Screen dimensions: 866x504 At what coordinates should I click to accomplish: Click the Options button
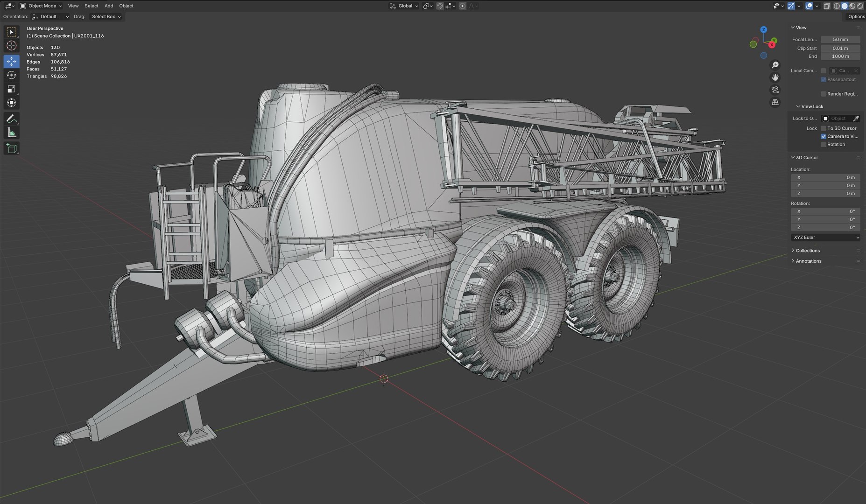click(x=856, y=17)
